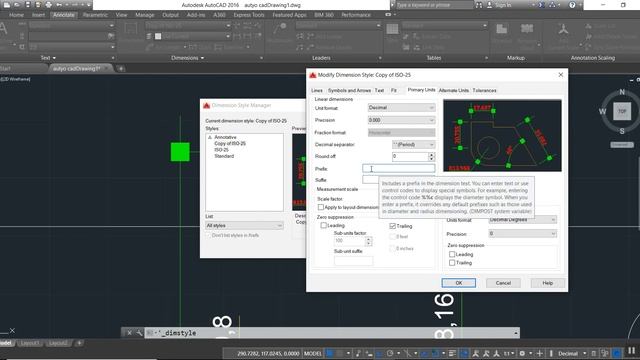This screenshot has height=360, width=640.
Task: Click the Table tool icon
Action: point(392,29)
